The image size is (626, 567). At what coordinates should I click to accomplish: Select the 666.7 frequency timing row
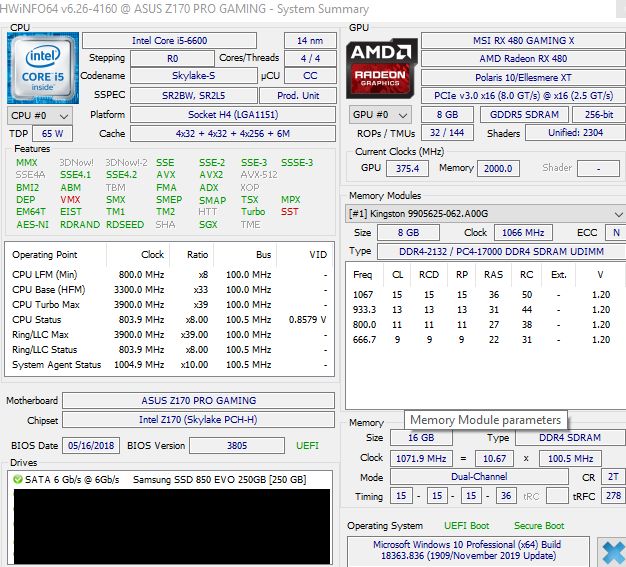(x=485, y=340)
